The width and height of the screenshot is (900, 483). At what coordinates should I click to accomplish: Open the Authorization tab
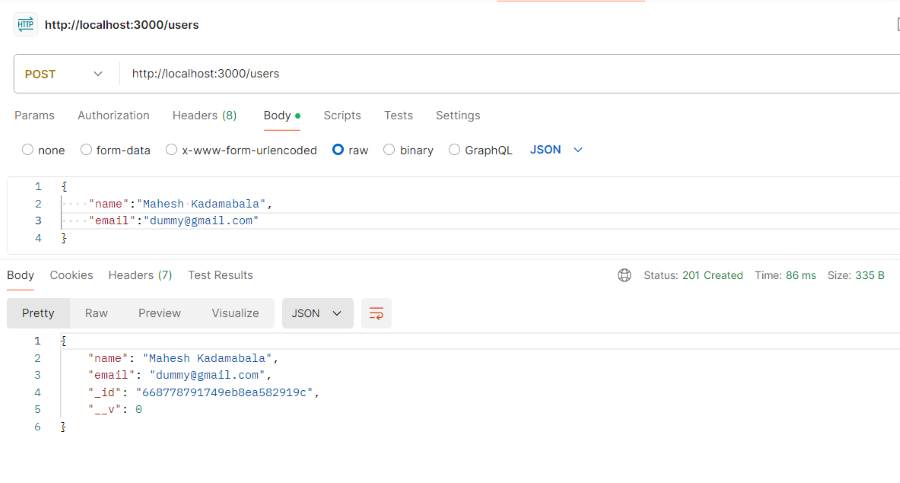113,115
